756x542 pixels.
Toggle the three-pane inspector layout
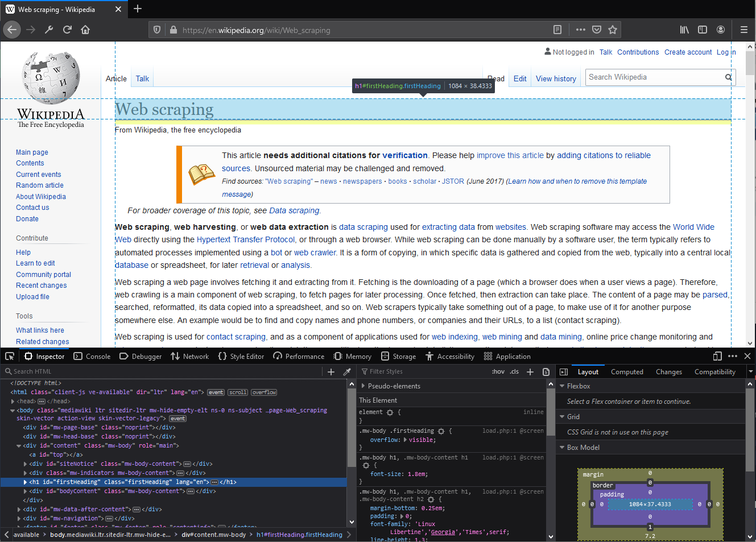click(564, 371)
